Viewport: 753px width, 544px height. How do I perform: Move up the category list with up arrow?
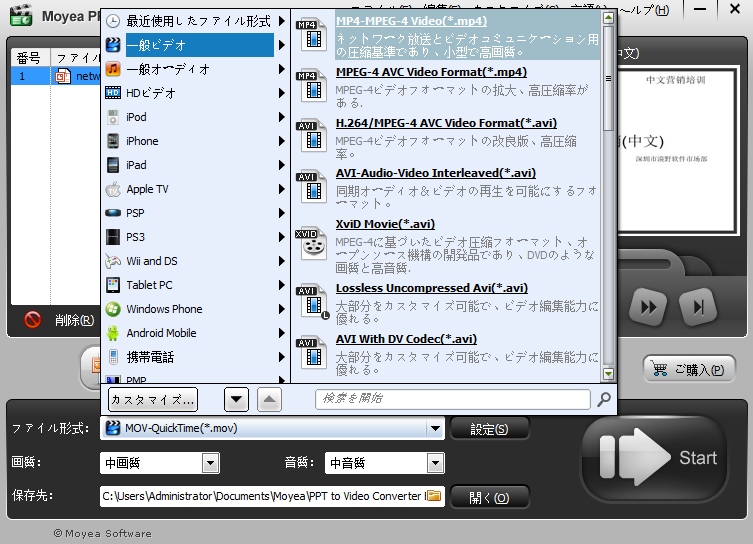[269, 399]
